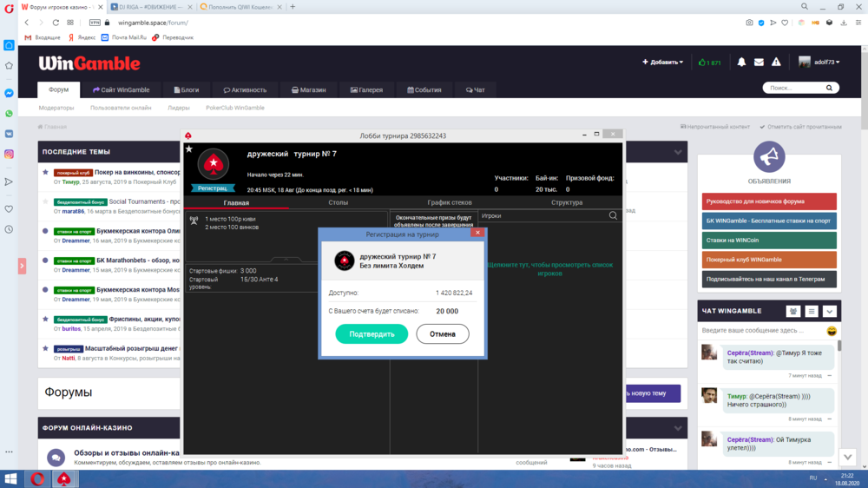Open the notifications bell icon

click(741, 63)
